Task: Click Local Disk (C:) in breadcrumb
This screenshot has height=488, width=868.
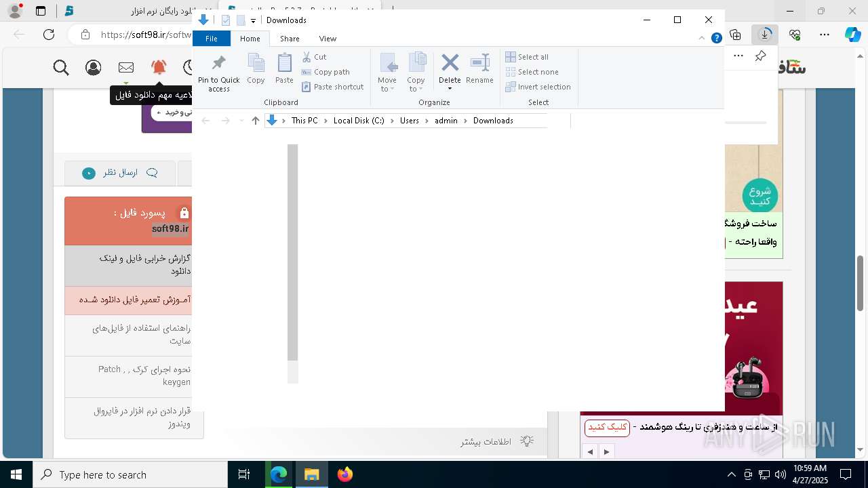Action: (359, 121)
